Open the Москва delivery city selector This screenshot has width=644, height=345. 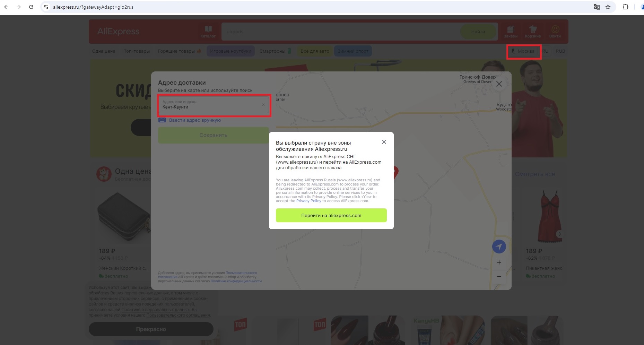click(x=523, y=51)
